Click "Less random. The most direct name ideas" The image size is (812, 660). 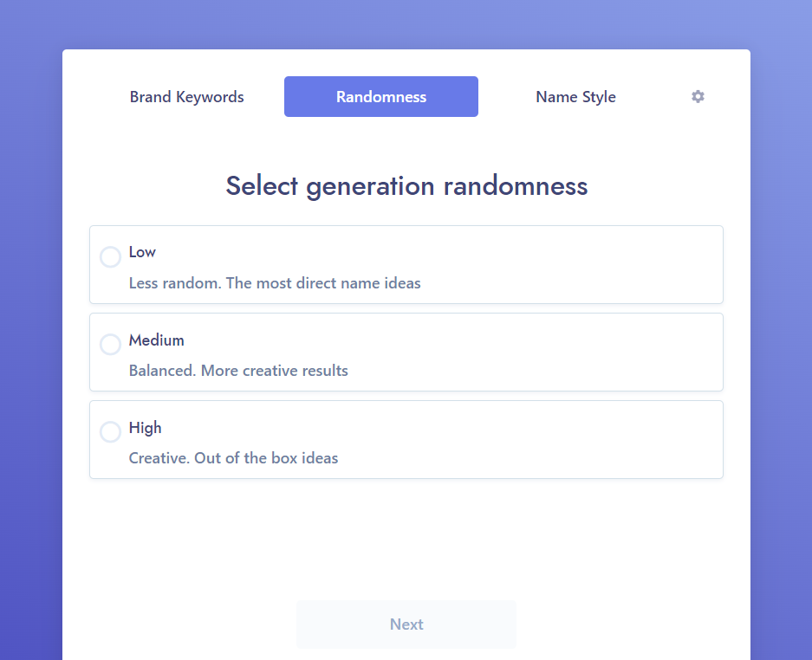click(275, 283)
